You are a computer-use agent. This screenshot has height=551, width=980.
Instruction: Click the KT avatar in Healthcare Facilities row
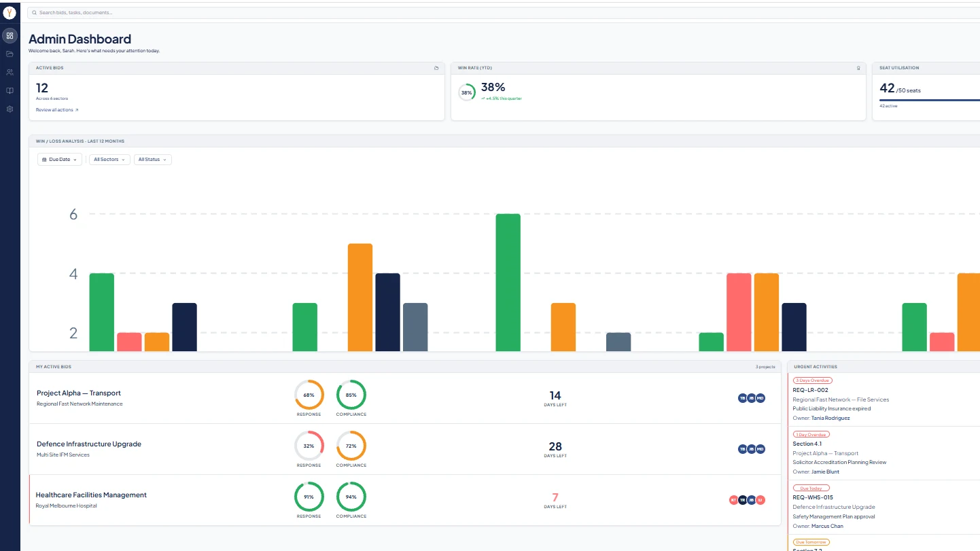point(733,500)
